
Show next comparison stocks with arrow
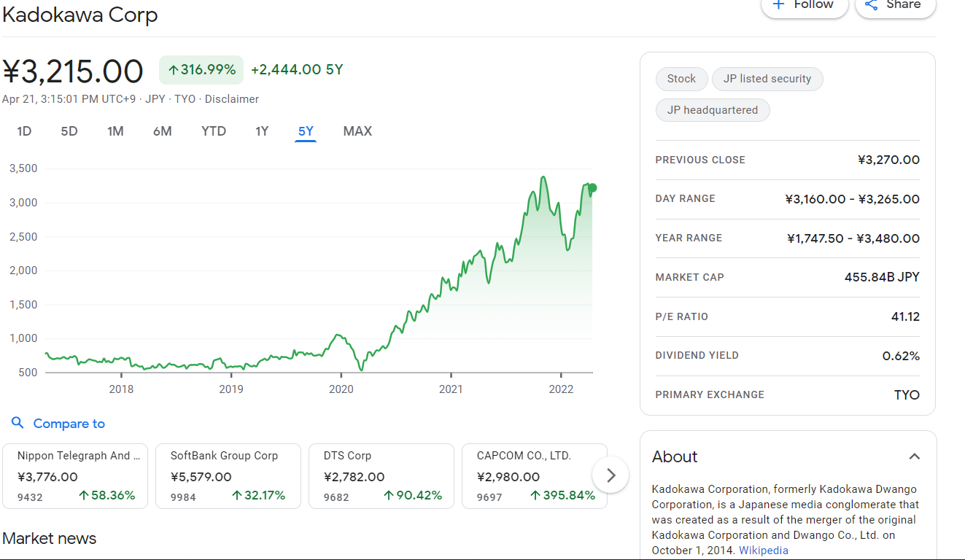pos(611,475)
